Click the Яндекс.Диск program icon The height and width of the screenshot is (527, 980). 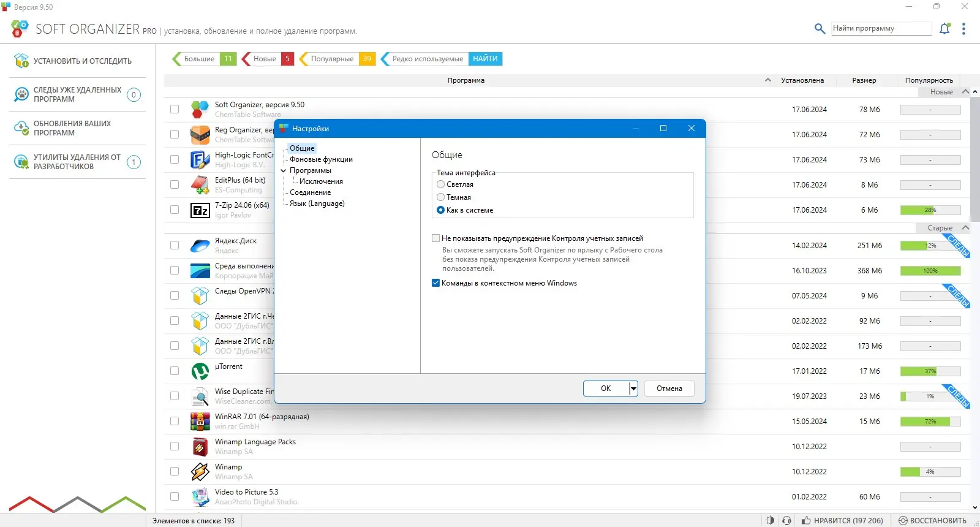(200, 246)
